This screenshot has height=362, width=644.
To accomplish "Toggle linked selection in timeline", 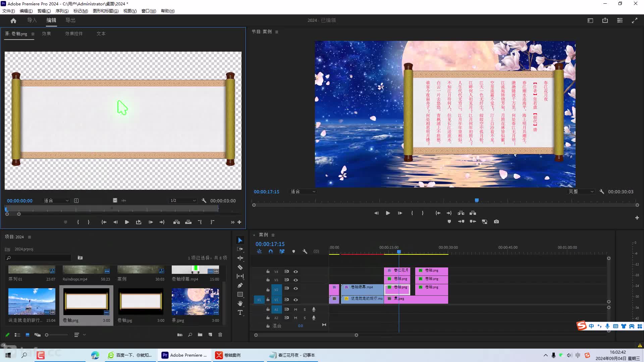I will [x=282, y=251].
